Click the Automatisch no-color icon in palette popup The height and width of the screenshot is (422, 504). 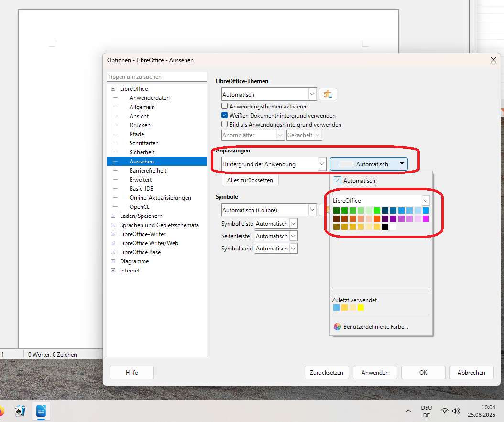337,180
